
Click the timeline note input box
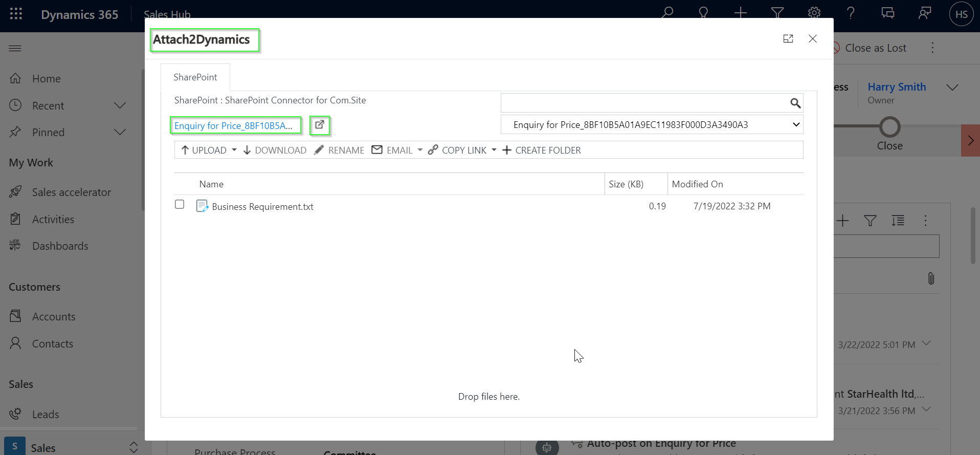[886, 246]
